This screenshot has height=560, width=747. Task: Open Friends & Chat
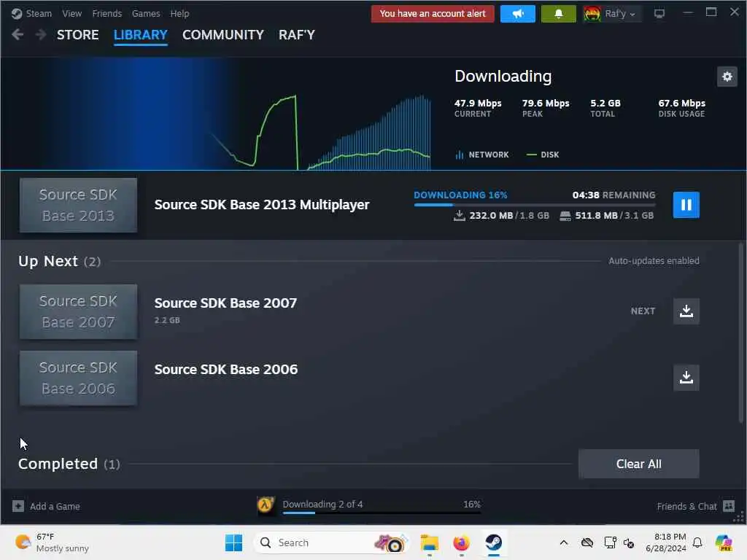686,506
